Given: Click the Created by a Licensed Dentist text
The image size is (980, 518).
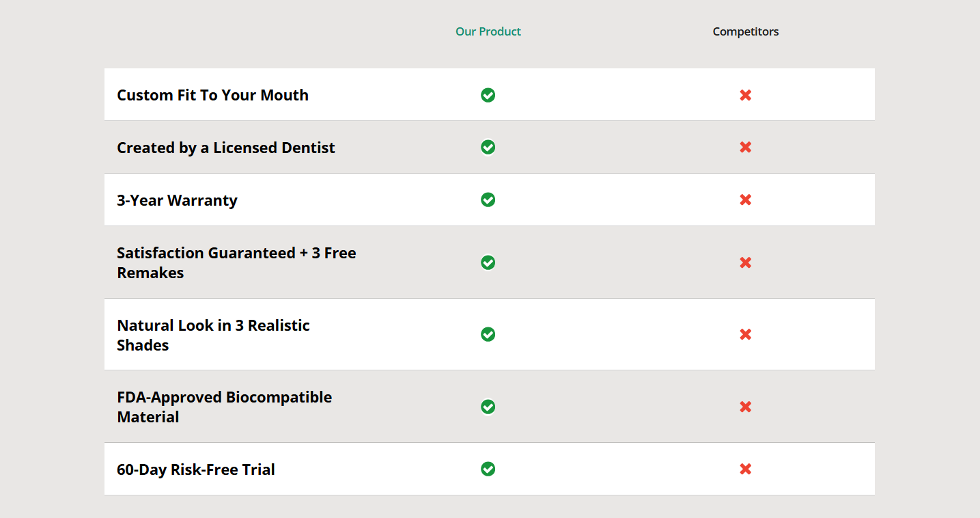Looking at the screenshot, I should (x=226, y=148).
